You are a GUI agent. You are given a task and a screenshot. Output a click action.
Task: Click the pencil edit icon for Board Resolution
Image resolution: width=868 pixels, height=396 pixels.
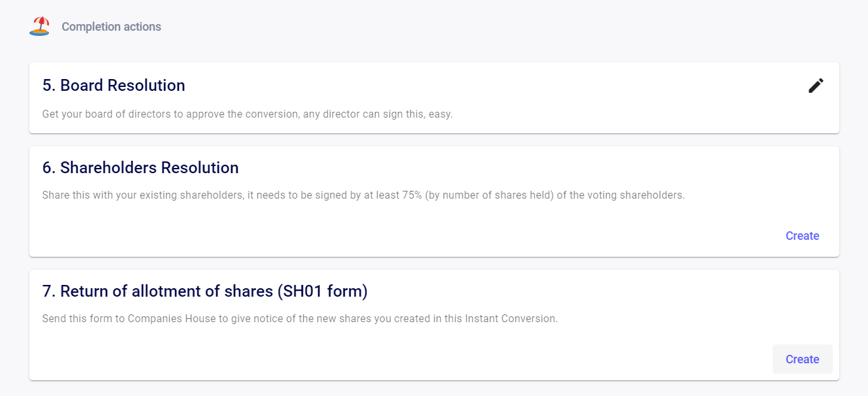(816, 86)
